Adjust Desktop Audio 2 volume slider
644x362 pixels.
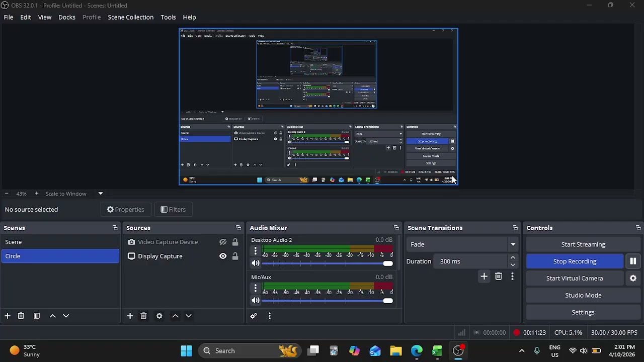tap(327, 263)
